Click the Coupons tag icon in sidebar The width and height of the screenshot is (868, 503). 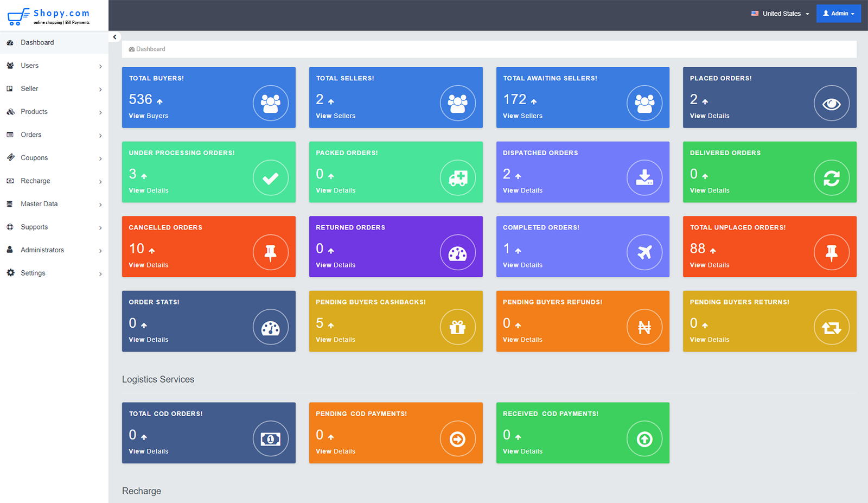click(10, 157)
